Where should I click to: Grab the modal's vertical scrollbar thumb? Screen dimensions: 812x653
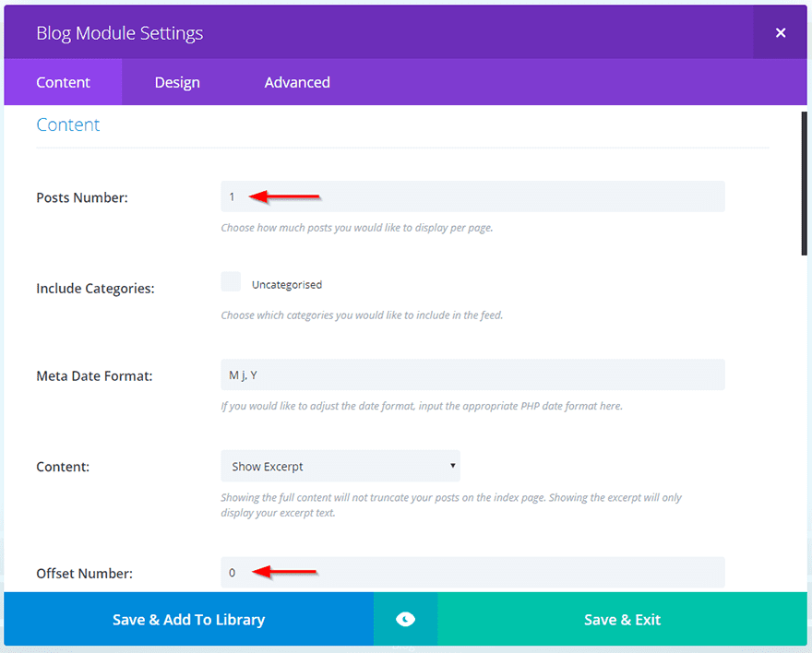coord(804,183)
